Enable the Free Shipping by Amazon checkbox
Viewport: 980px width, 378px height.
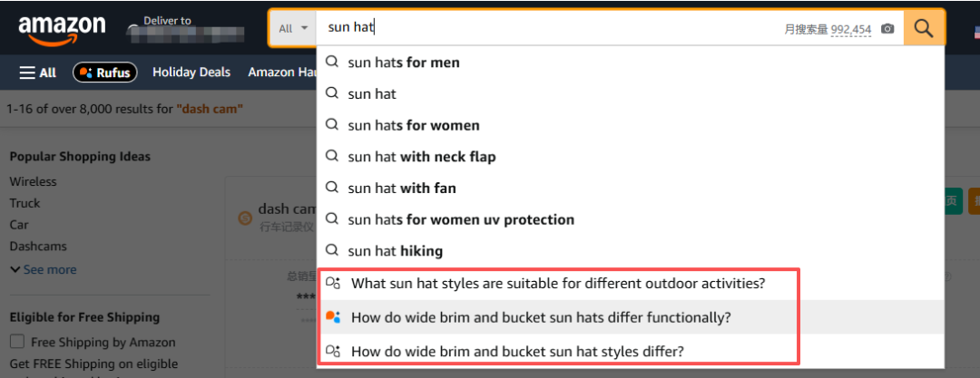(x=17, y=342)
